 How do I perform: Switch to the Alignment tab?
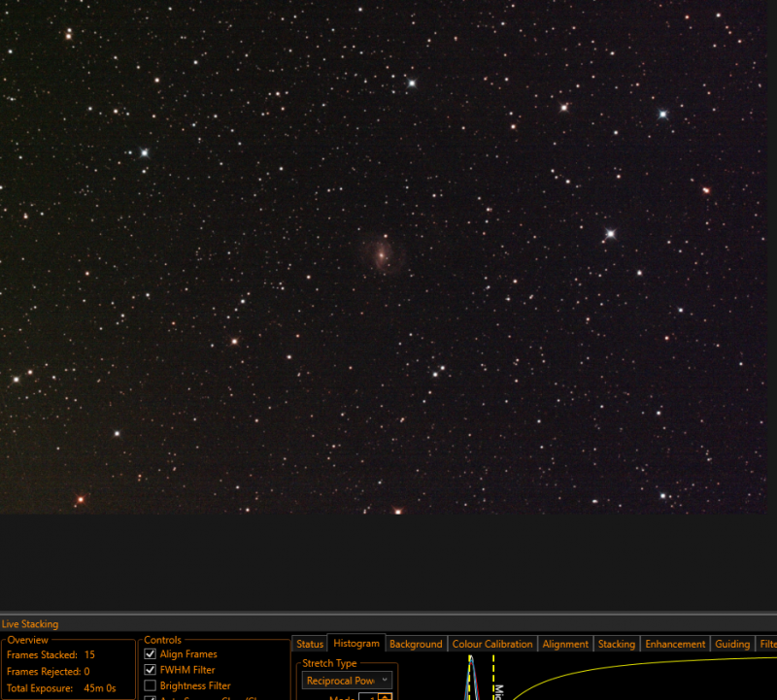tap(565, 644)
